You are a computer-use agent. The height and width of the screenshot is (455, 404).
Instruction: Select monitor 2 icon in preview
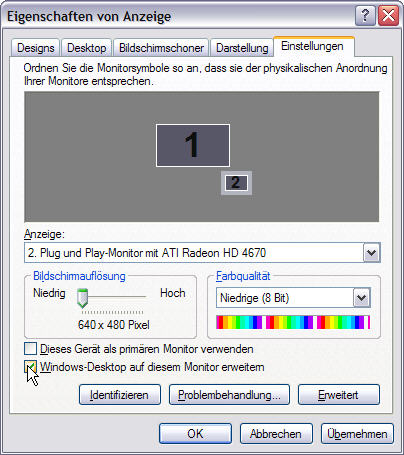pos(236,183)
